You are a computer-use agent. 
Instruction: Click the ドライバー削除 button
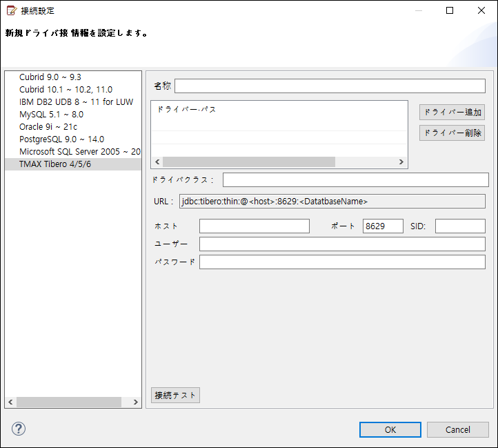tap(452, 133)
